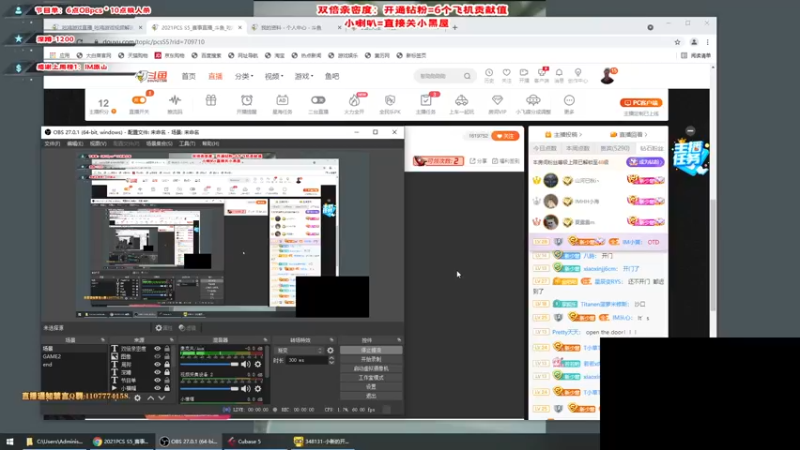Open the 主播任务 clipboard icon in toolbar
The width and height of the screenshot is (800, 450).
[x=426, y=101]
